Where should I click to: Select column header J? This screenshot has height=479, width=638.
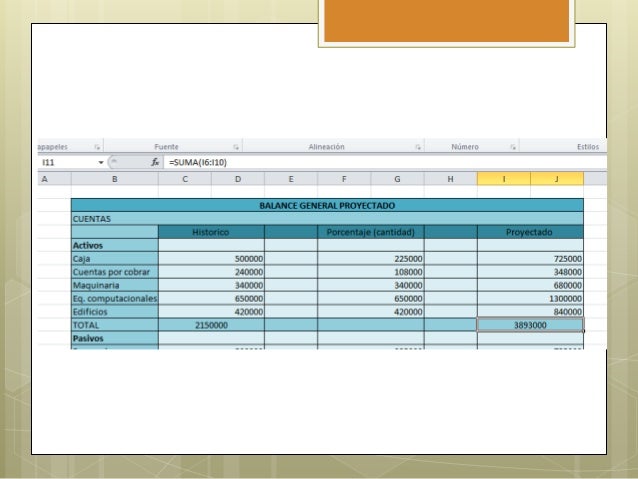[557, 179]
